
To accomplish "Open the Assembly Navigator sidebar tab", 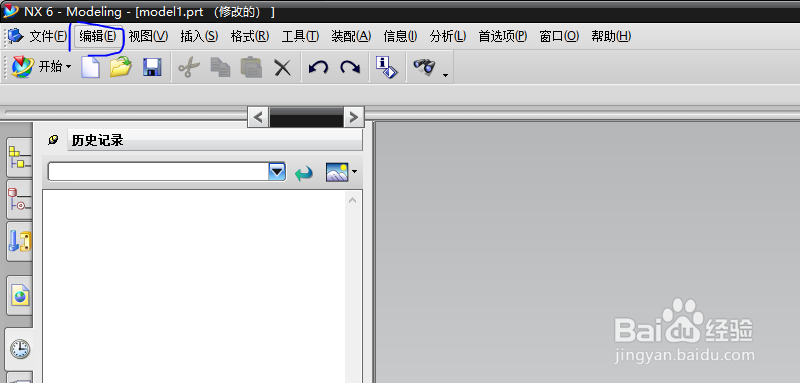I will tap(19, 157).
